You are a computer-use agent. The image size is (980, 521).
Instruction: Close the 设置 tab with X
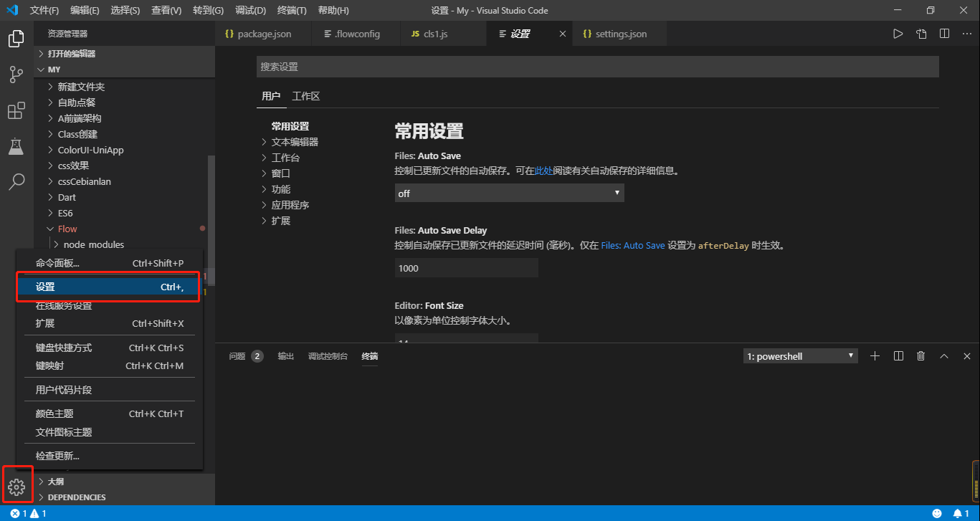click(563, 34)
